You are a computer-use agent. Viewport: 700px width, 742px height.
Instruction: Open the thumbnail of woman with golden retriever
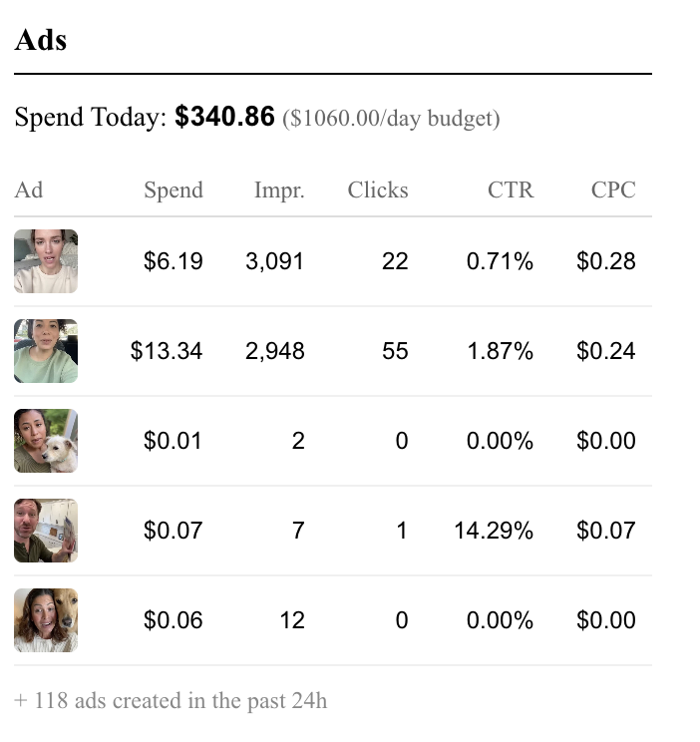(46, 620)
